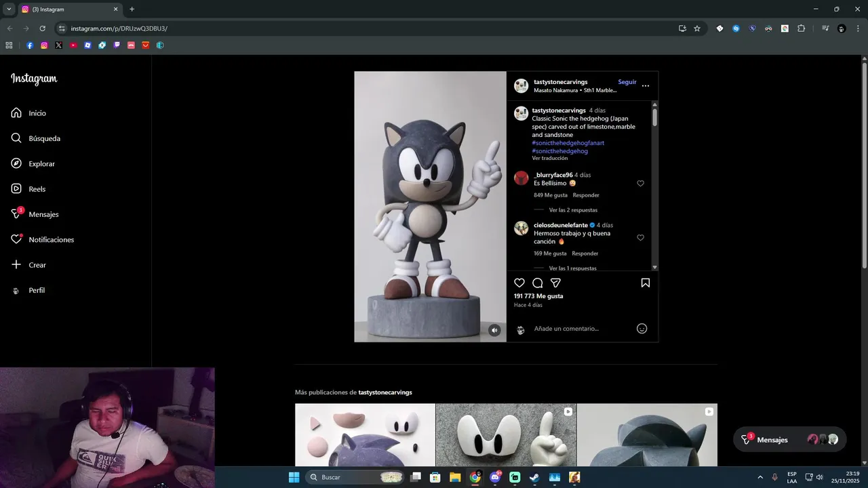Open the Twitch bookmark
The image size is (868, 488).
(x=117, y=45)
